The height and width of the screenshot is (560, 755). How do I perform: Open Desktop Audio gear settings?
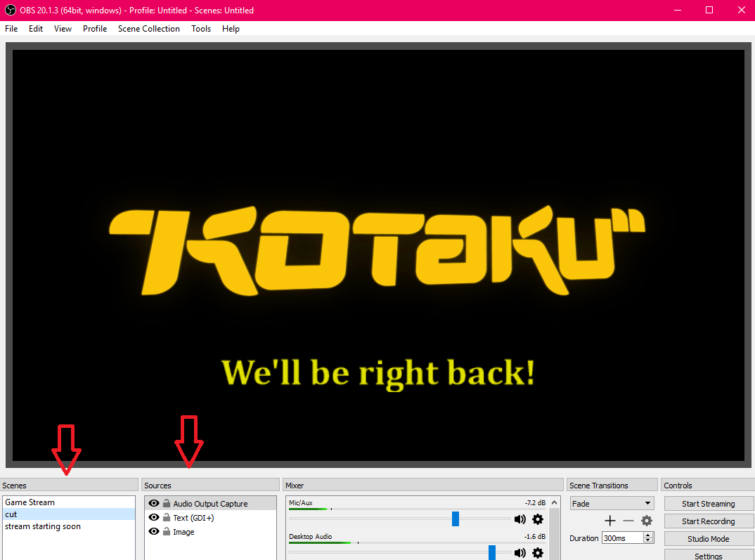538,552
